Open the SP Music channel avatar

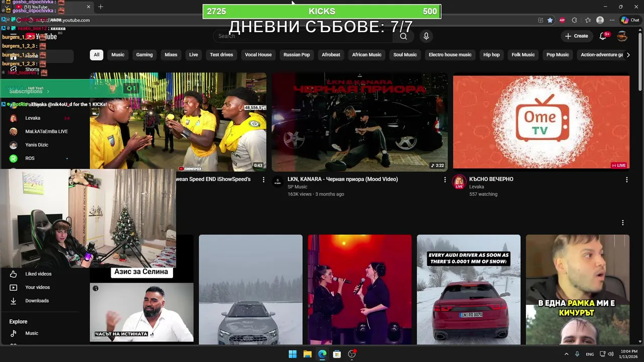point(277,182)
